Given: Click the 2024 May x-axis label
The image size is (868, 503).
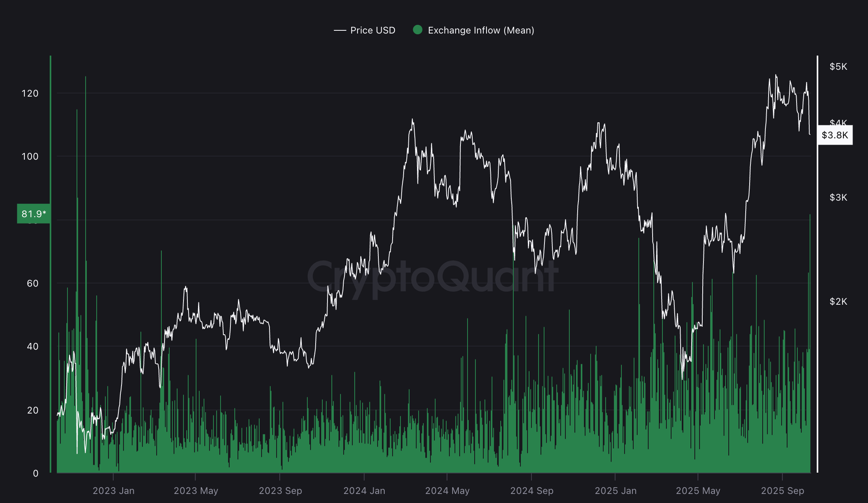Looking at the screenshot, I should (x=447, y=491).
